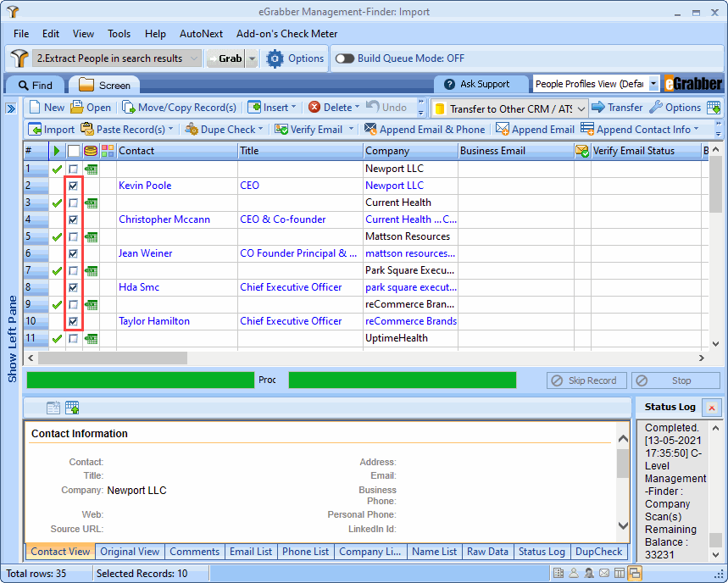Click the first status bar table icon
728x583 pixels.
[559, 573]
